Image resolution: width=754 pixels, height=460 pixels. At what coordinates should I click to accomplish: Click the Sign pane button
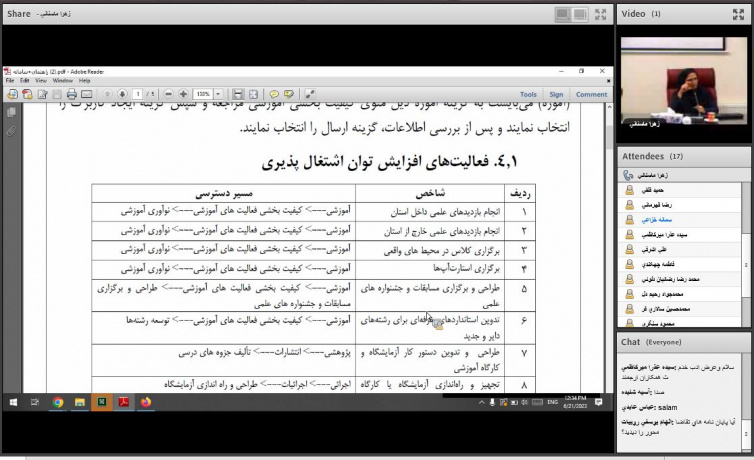pos(555,95)
